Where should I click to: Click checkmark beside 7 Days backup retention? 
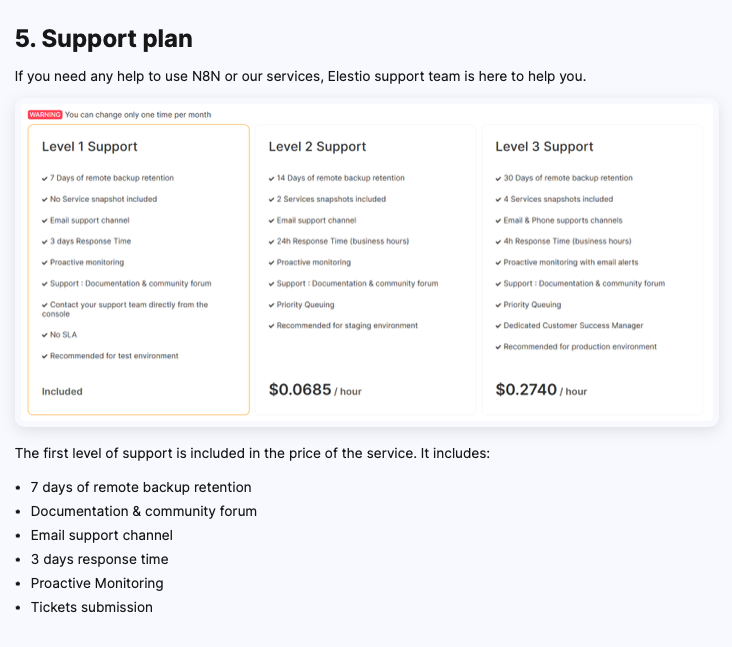coord(45,178)
